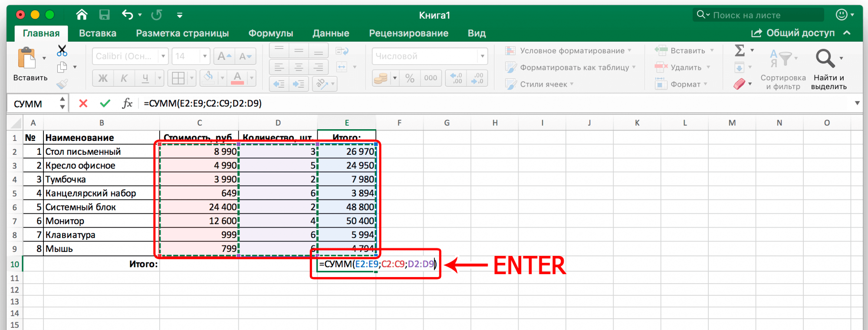Viewport: 868px width, 330px height.
Task: Align cell content to the top
Action: tap(279, 51)
